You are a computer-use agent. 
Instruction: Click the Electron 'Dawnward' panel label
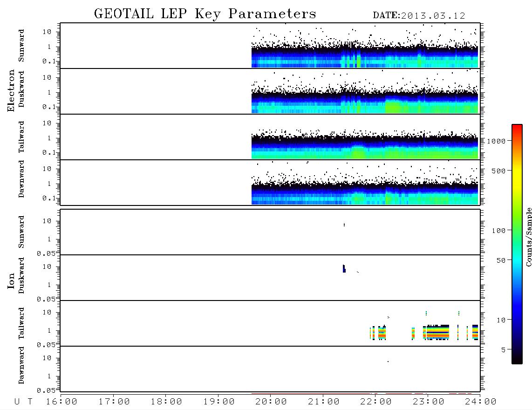(x=21, y=179)
